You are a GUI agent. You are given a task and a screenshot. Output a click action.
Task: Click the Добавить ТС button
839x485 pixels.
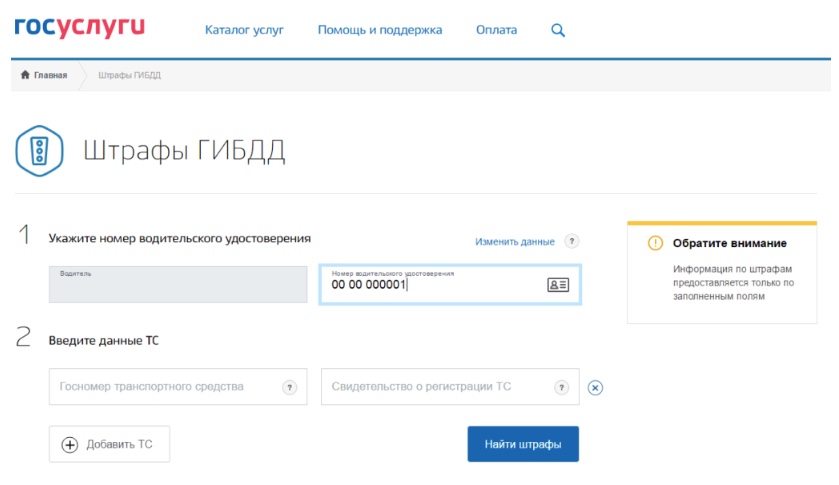109,445
